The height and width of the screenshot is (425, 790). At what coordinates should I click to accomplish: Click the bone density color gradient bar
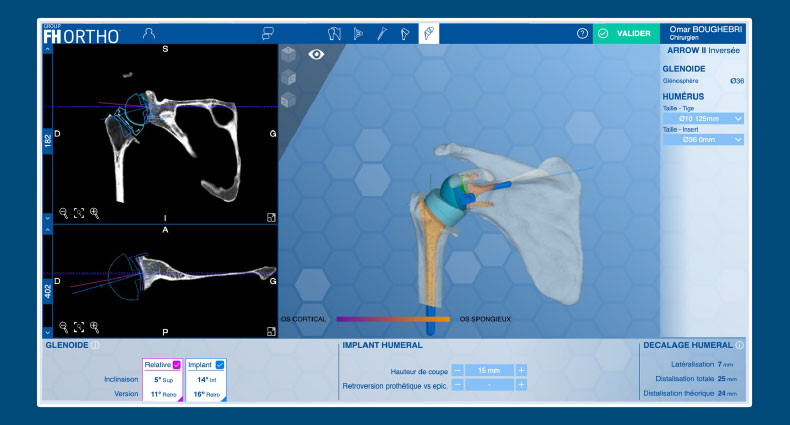[x=393, y=319]
